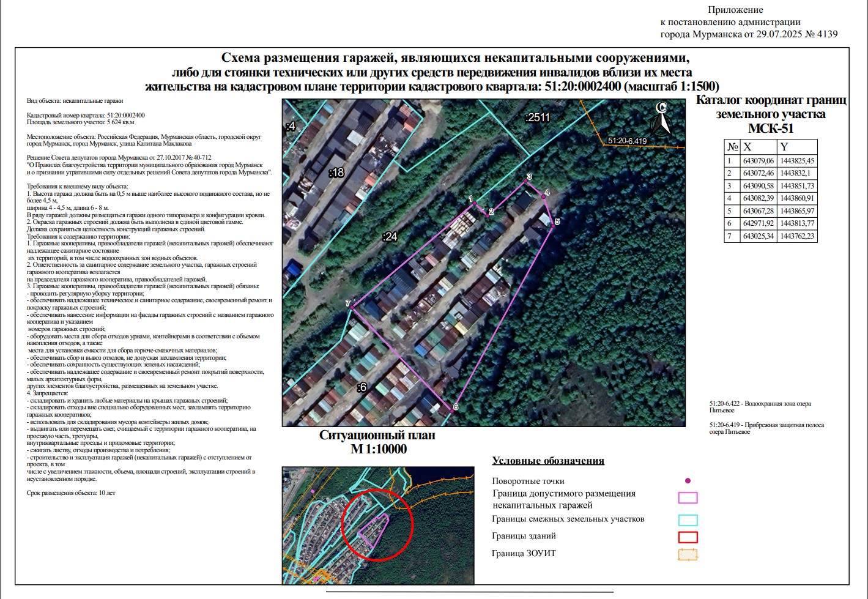Click the magenta garage boundary legend box

tap(688, 498)
